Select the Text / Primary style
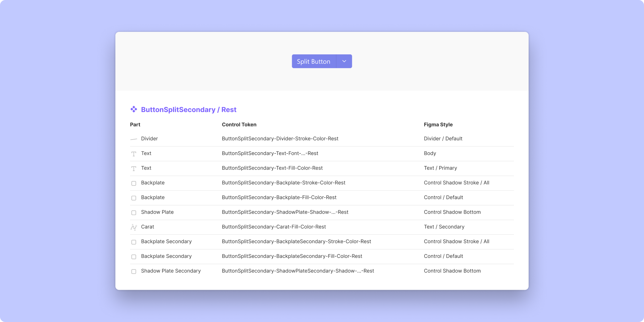This screenshot has height=322, width=644. pyautogui.click(x=440, y=168)
